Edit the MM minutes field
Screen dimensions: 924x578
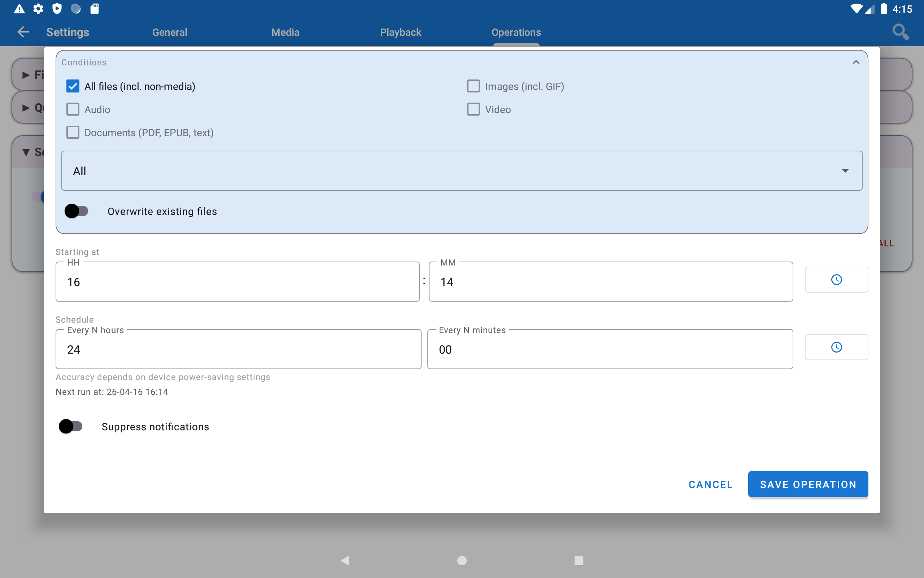(611, 282)
